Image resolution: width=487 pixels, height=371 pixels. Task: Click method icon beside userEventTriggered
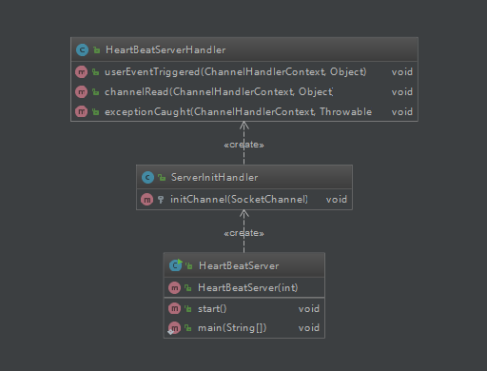click(81, 72)
